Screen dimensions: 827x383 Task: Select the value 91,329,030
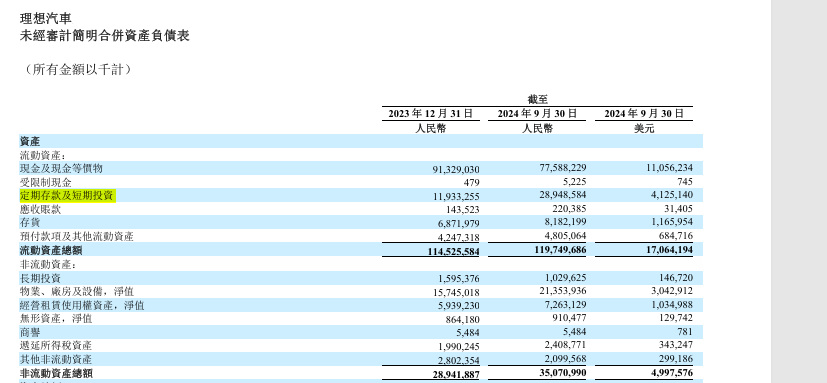tap(456, 169)
